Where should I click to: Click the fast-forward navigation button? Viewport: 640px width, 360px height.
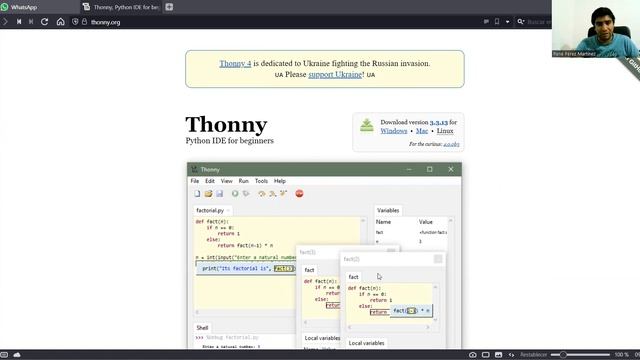point(31,22)
